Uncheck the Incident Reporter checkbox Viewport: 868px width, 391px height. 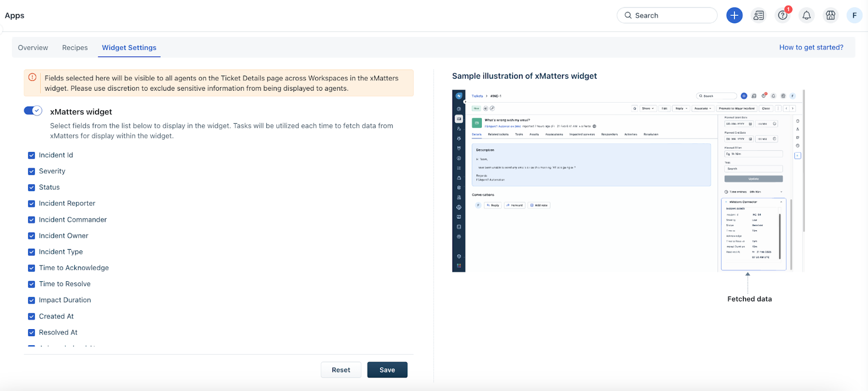pyautogui.click(x=31, y=204)
